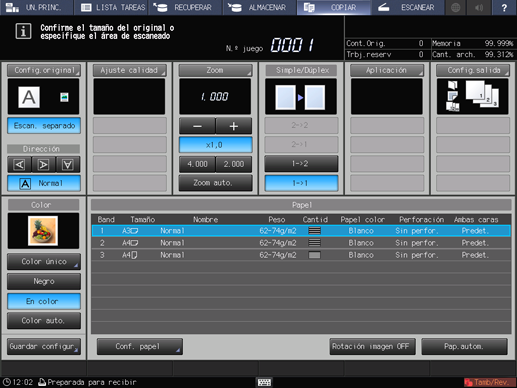The image size is (517, 388).
Task: Click the Papel section header
Action: coord(301,205)
